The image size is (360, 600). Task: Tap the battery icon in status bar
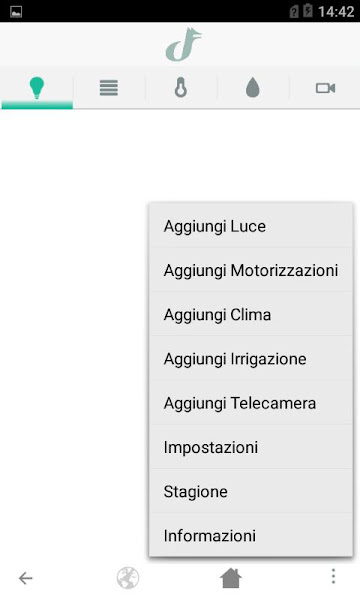pyautogui.click(x=308, y=11)
